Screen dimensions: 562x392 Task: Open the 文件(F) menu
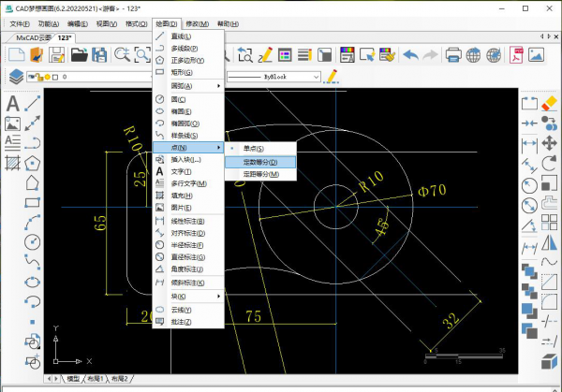coord(20,24)
